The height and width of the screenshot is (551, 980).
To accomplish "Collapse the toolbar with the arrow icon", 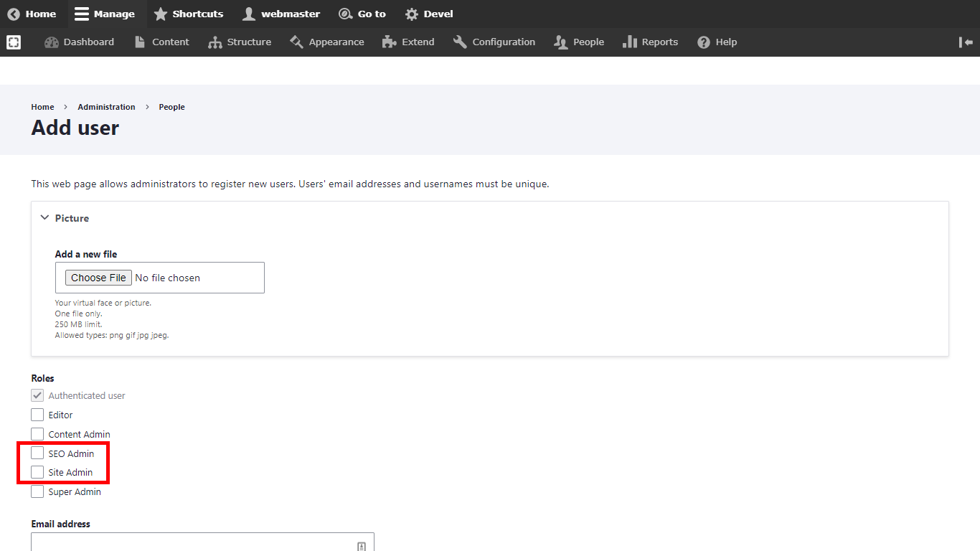I will pos(966,42).
